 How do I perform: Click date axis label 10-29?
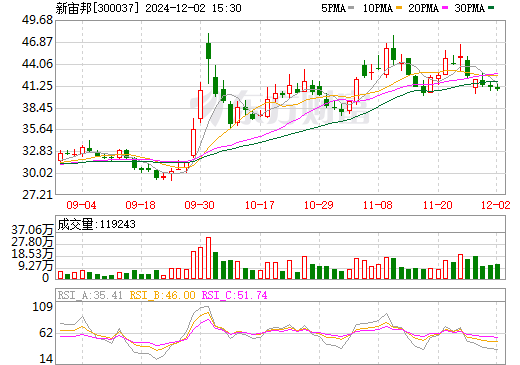319,205
